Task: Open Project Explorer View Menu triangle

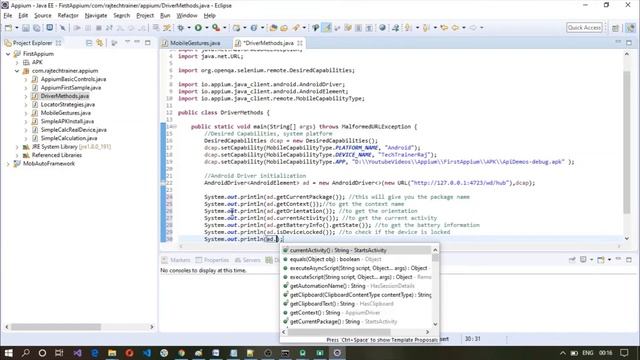Action: coord(127,42)
